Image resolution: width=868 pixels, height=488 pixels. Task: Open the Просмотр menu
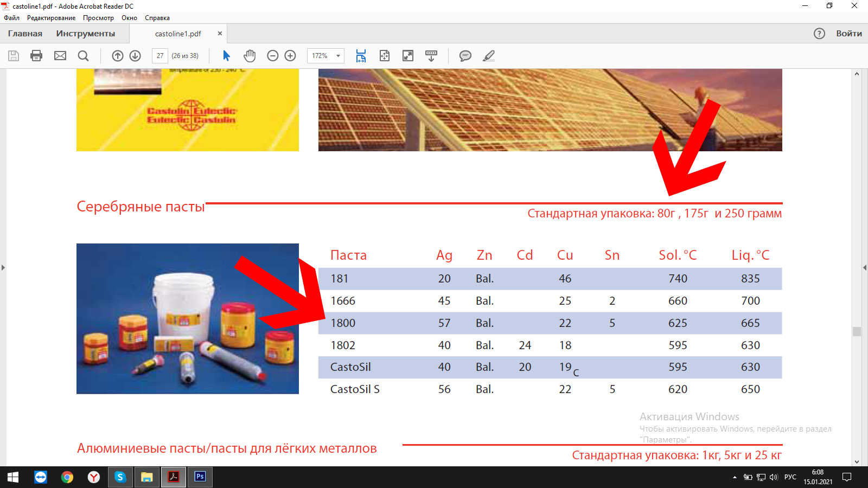click(x=98, y=18)
